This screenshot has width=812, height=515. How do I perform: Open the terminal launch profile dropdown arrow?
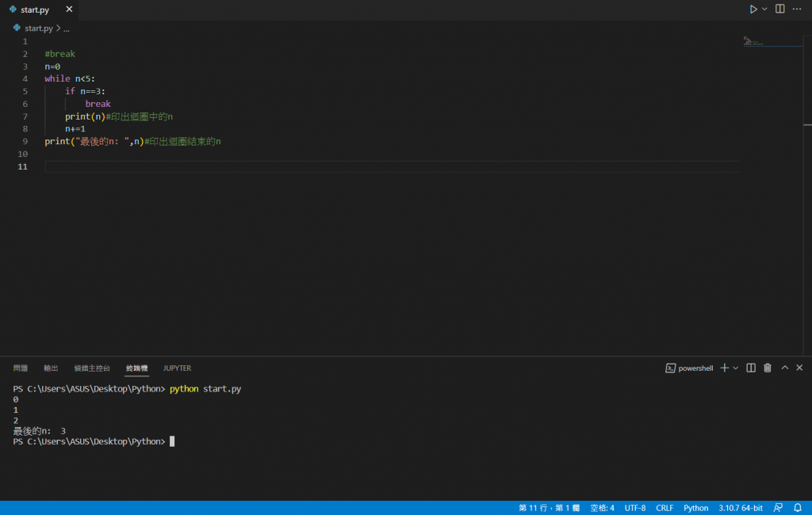735,368
